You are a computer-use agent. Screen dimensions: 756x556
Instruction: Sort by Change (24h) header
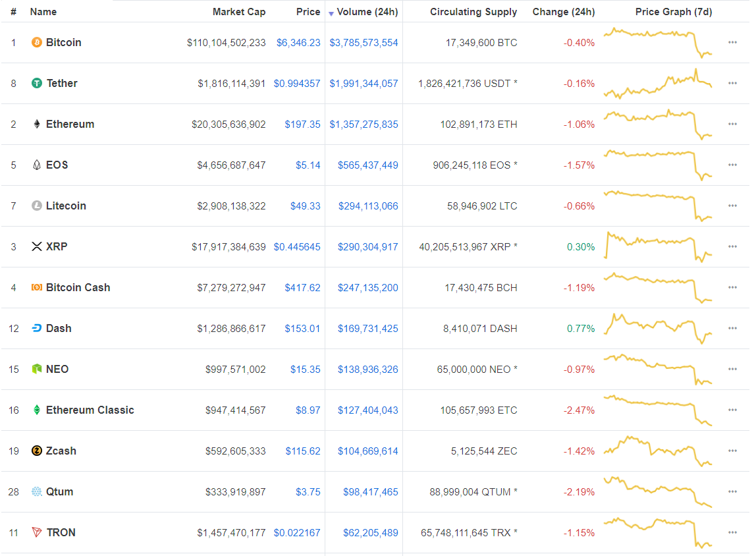[564, 12]
